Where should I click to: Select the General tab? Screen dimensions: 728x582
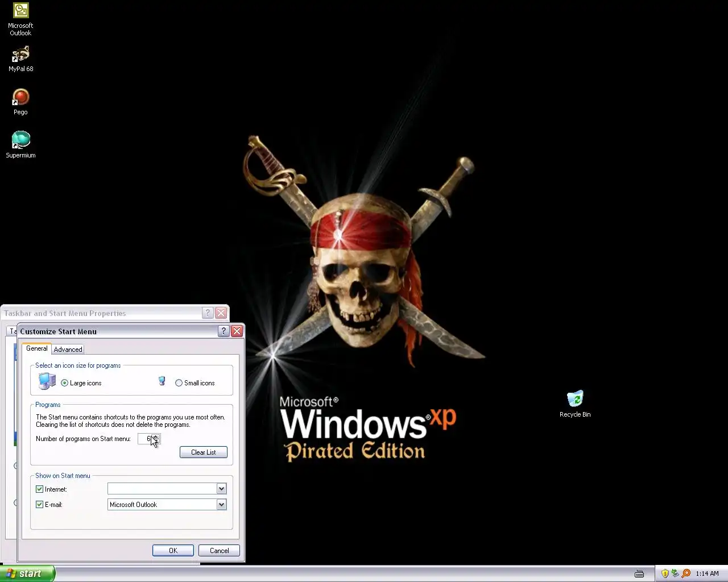tap(37, 348)
